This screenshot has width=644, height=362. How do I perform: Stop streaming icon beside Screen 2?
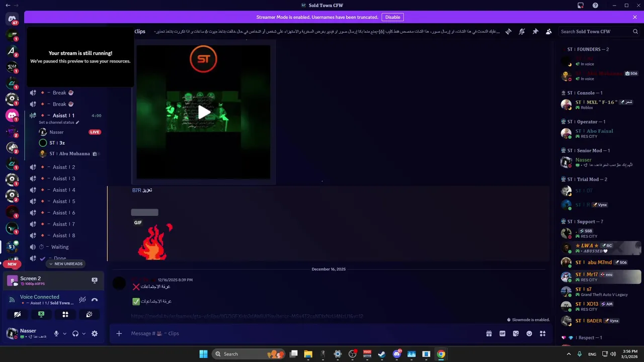tap(94, 281)
